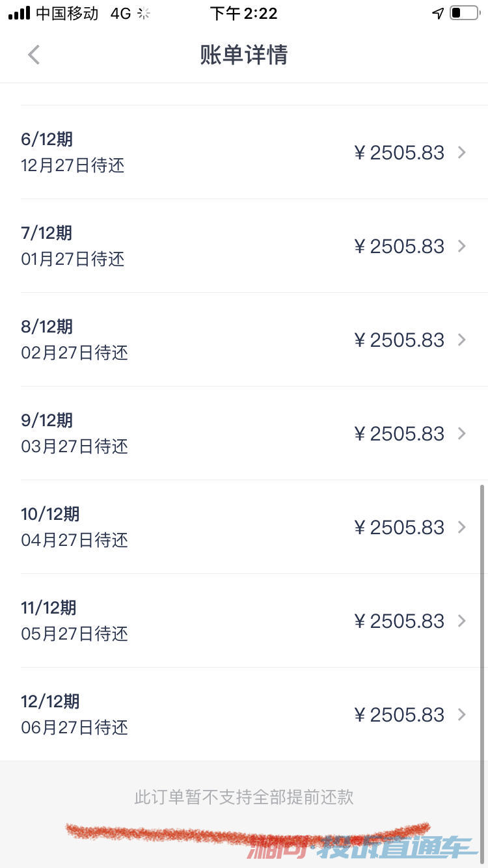Viewport: 488px width, 868px height.
Task: Expand chevron for installment 6/12
Action: (462, 152)
